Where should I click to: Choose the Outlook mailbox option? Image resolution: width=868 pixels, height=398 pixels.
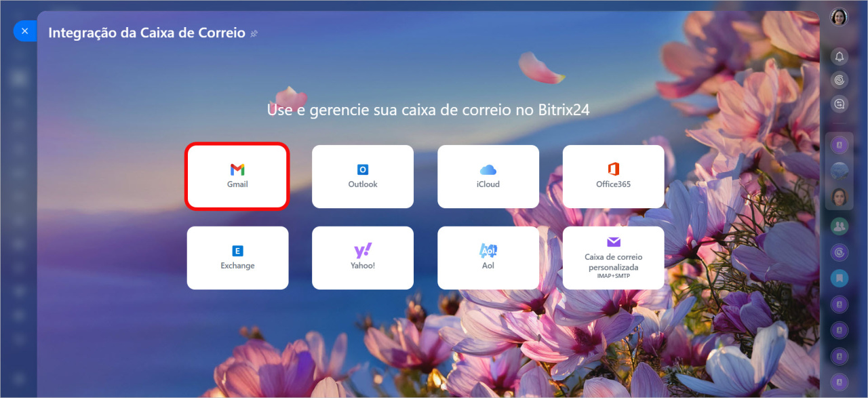coord(363,176)
